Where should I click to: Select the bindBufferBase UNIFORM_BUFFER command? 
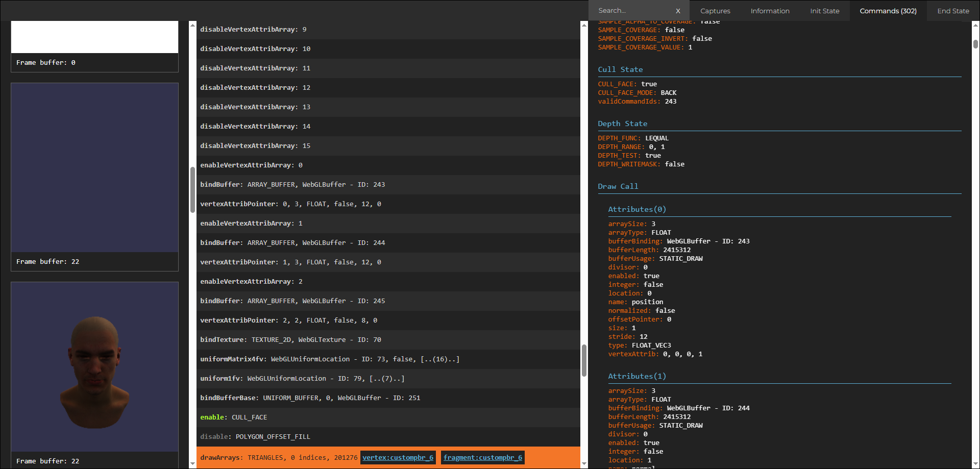388,398
